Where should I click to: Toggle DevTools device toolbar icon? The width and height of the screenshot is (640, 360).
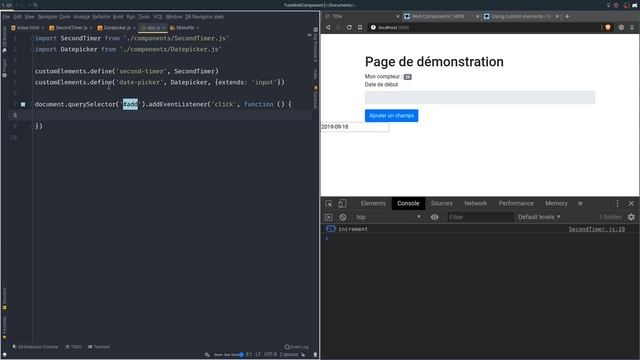click(x=342, y=203)
